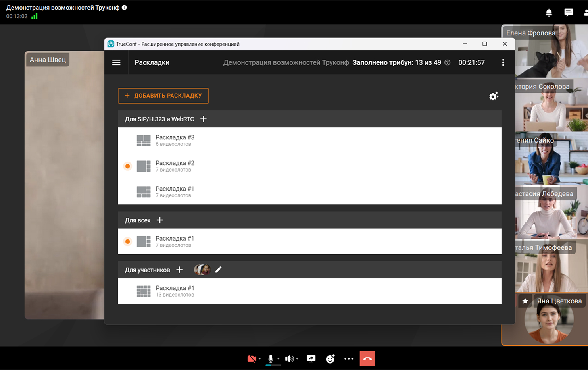Open more options ellipsis in bottom toolbar

point(349,359)
